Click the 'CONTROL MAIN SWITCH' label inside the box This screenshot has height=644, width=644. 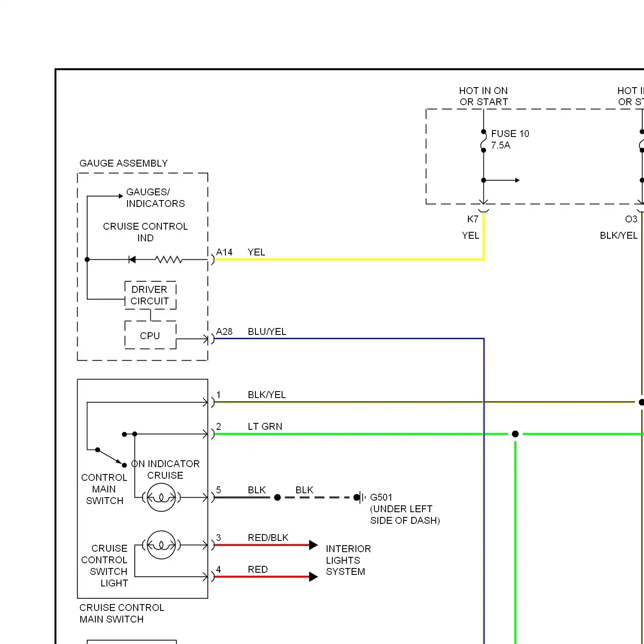coord(104,489)
